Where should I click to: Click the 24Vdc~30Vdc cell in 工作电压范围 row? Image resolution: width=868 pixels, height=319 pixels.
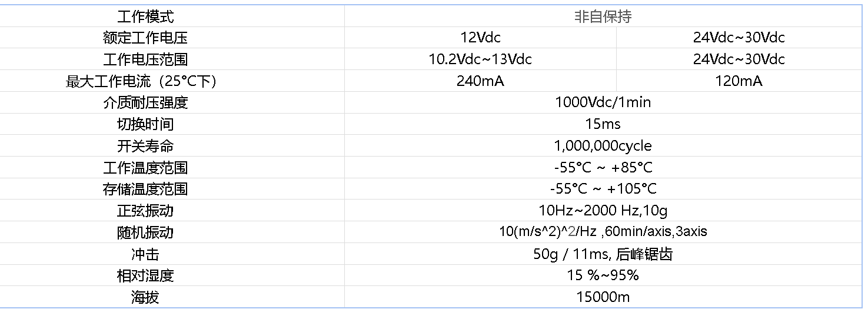(739, 59)
